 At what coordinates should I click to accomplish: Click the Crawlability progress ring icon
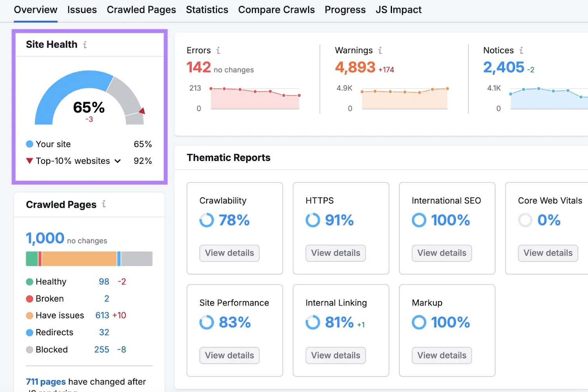(x=207, y=220)
